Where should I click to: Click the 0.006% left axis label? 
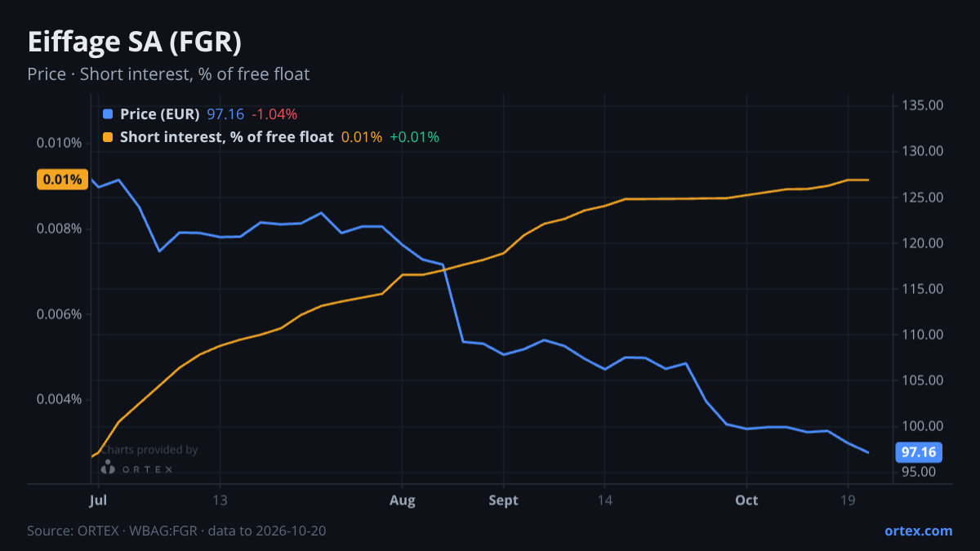tap(60, 314)
